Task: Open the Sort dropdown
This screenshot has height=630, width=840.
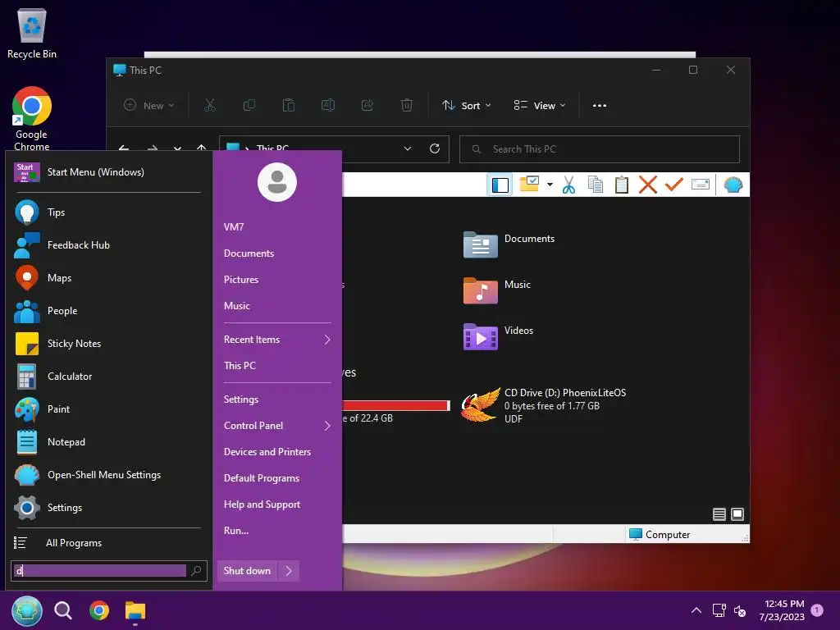Action: [466, 106]
